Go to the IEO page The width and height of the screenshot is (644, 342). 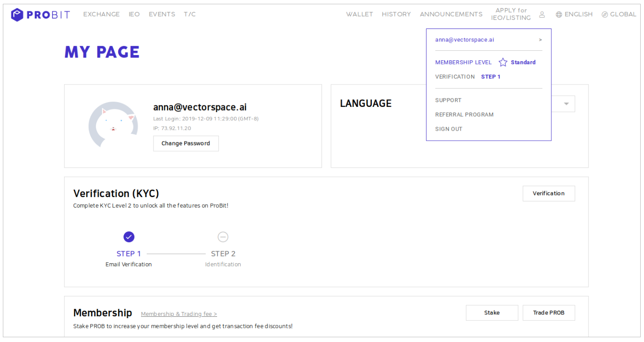[134, 14]
